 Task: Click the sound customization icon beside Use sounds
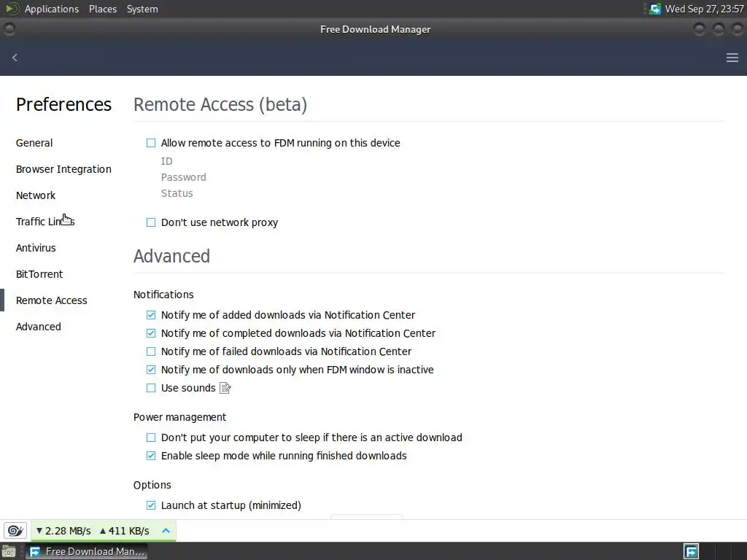point(225,388)
